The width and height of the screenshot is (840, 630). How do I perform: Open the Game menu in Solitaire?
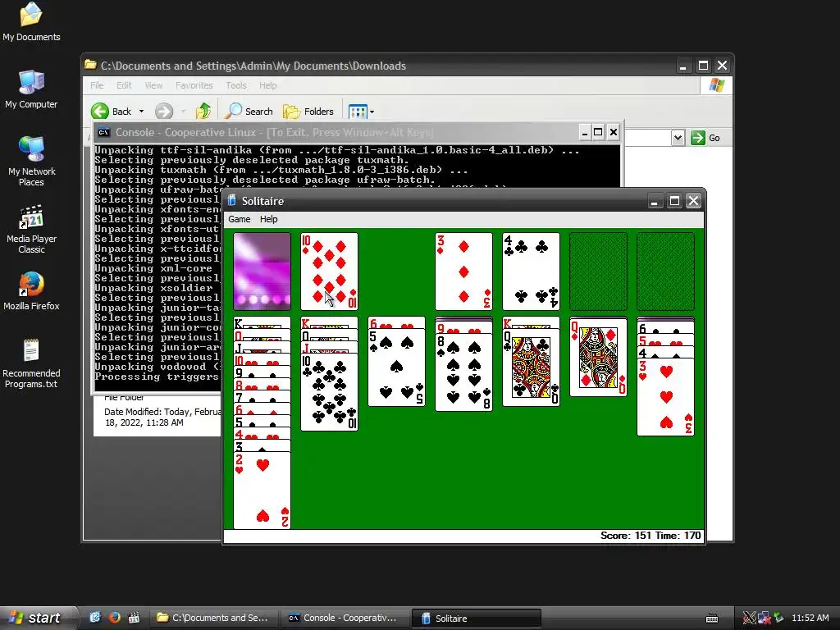pyautogui.click(x=239, y=219)
